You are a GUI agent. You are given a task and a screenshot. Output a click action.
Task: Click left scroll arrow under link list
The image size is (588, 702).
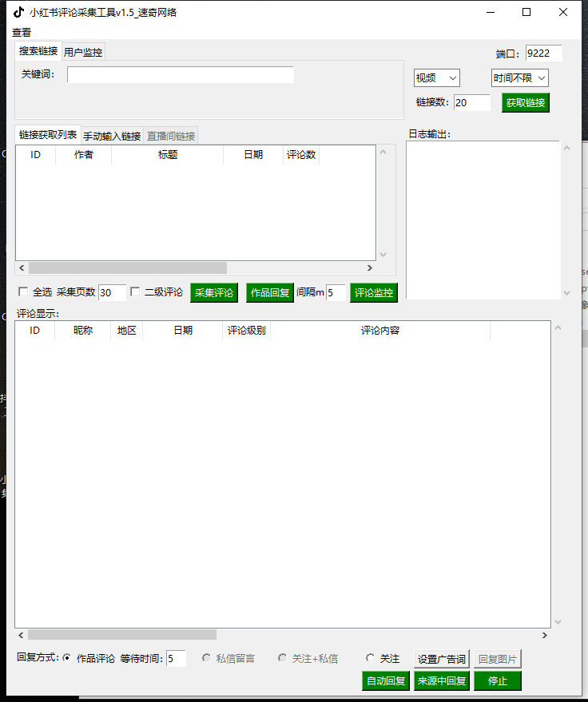pos(21,268)
